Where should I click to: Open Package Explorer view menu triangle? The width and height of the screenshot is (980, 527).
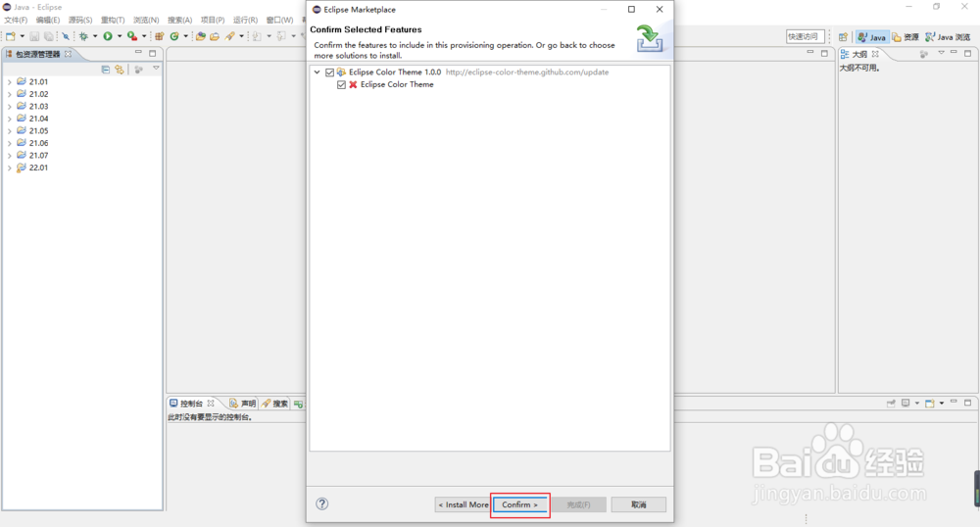tap(156, 68)
